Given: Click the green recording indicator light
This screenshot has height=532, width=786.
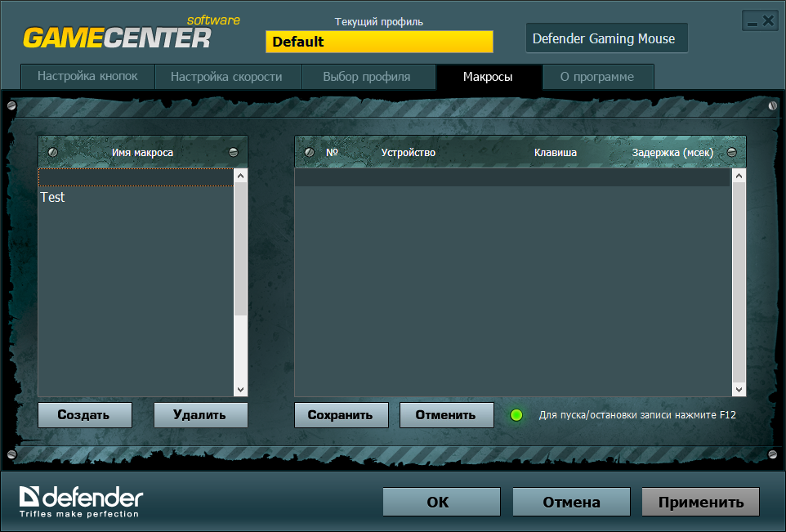Looking at the screenshot, I should point(516,415).
